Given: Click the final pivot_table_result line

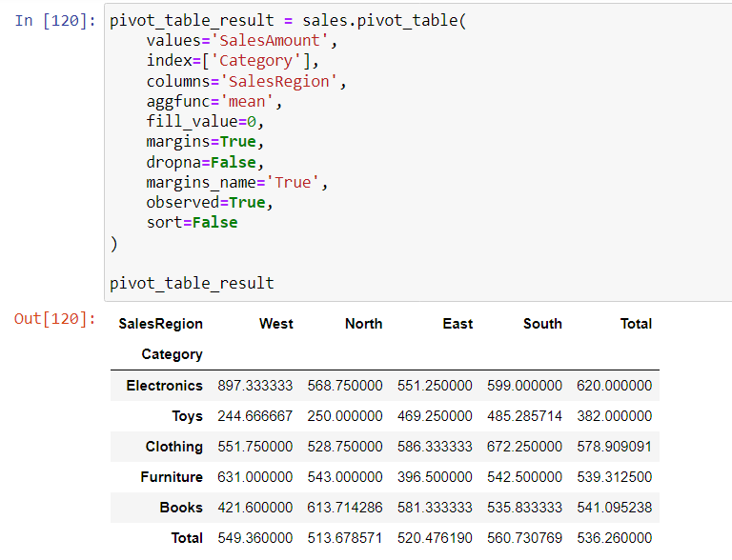Looking at the screenshot, I should click(x=192, y=283).
